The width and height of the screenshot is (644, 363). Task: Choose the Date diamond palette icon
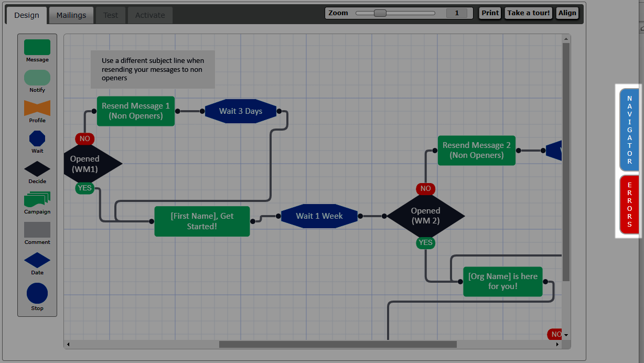click(37, 260)
